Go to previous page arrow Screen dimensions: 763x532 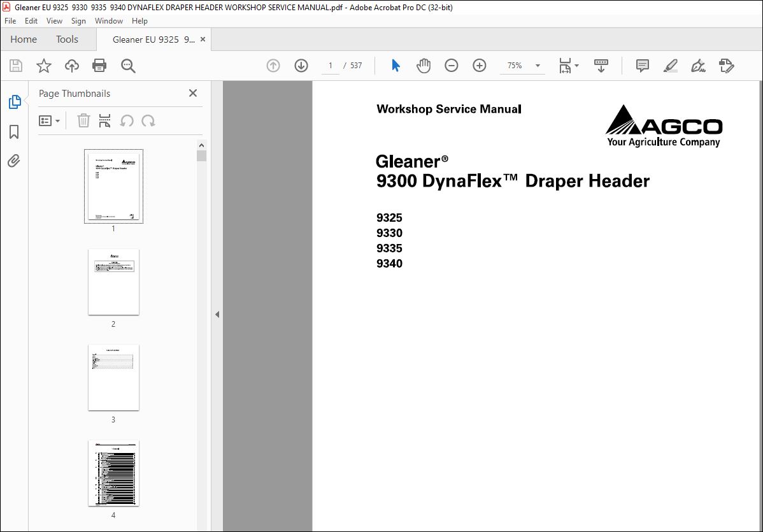coord(273,66)
